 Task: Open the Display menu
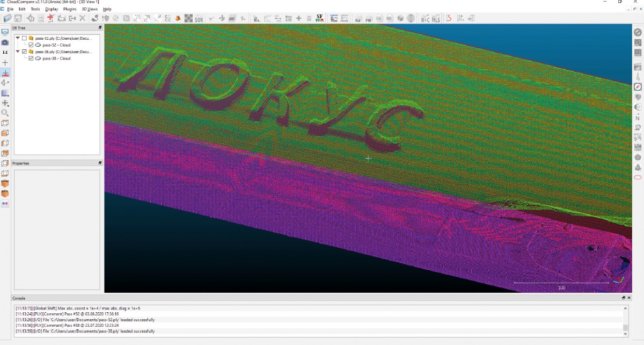(x=52, y=9)
